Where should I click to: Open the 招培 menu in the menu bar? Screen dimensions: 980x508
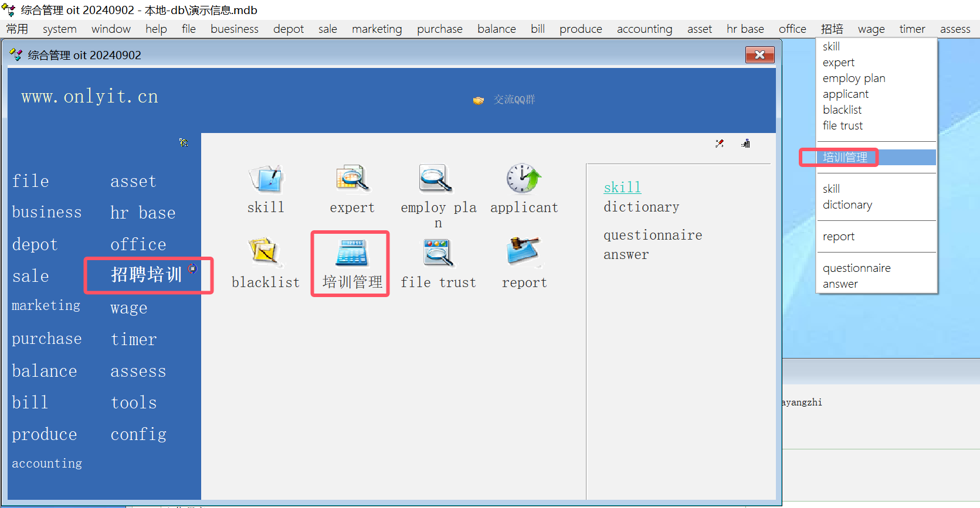click(832, 29)
